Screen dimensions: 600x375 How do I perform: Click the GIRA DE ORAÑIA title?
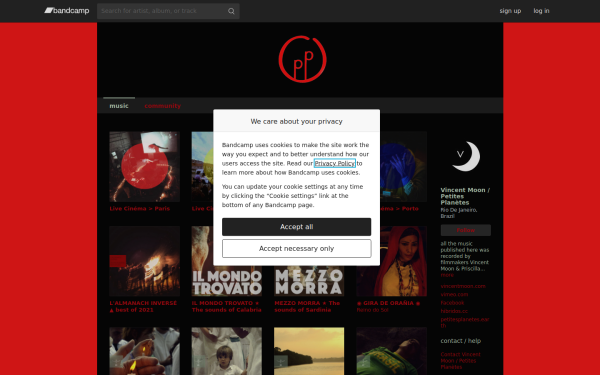[x=388, y=303]
